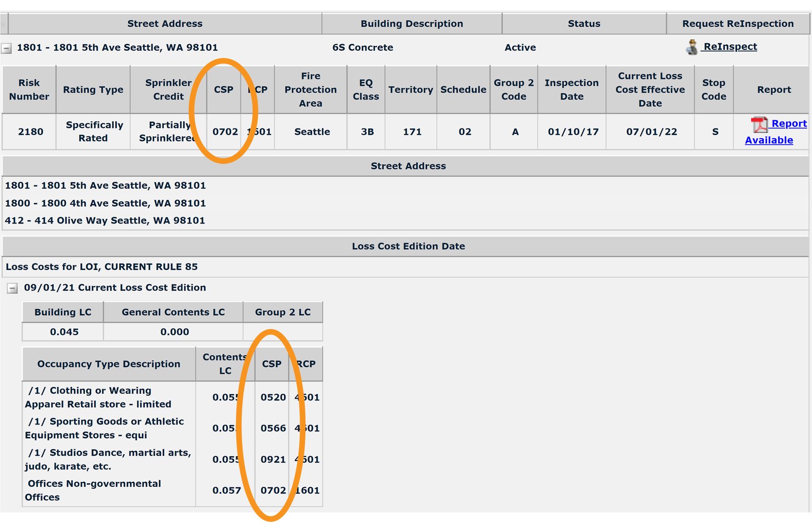Image resolution: width=812 pixels, height=524 pixels.
Task: Collapse the 1801 5th Ave record row
Action: coord(7,47)
